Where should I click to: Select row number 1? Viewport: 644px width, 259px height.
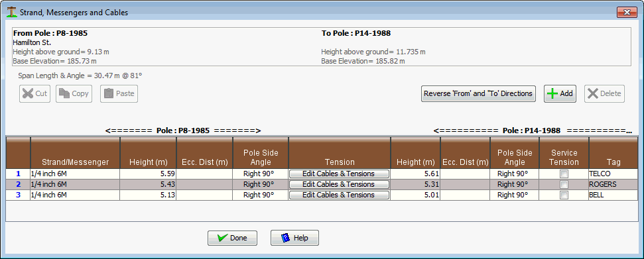click(x=18, y=174)
